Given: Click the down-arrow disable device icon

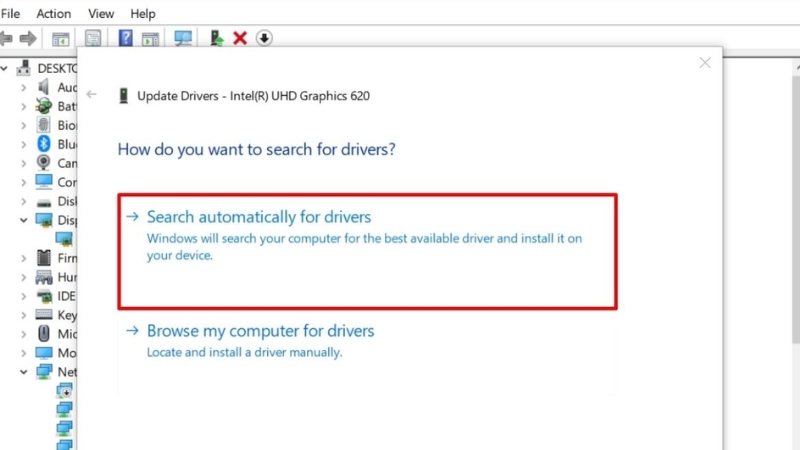Looking at the screenshot, I should point(264,38).
